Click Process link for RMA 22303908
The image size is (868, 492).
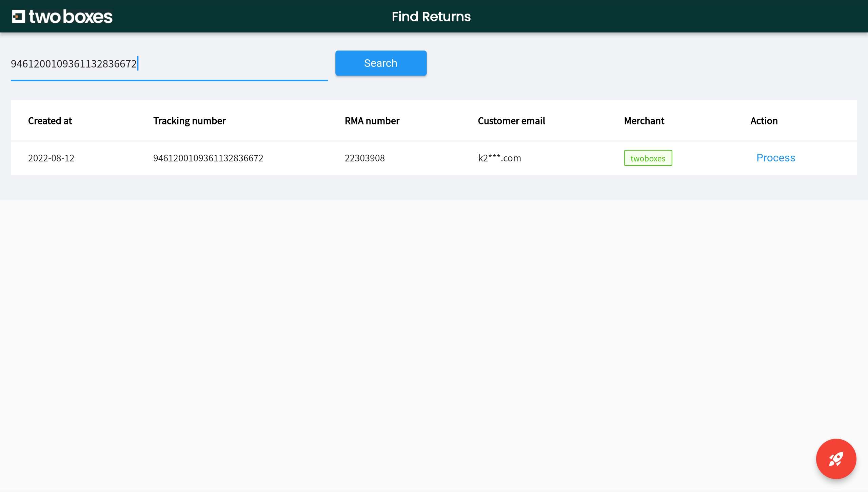776,158
